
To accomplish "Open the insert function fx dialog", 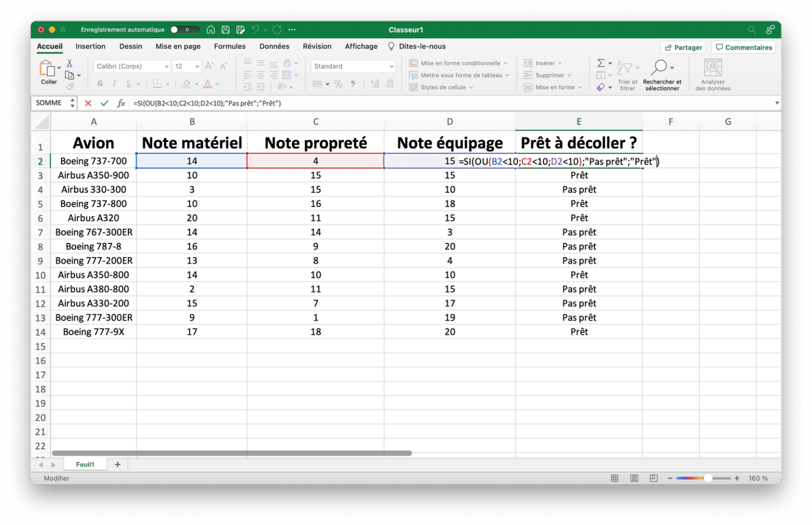I will click(121, 104).
